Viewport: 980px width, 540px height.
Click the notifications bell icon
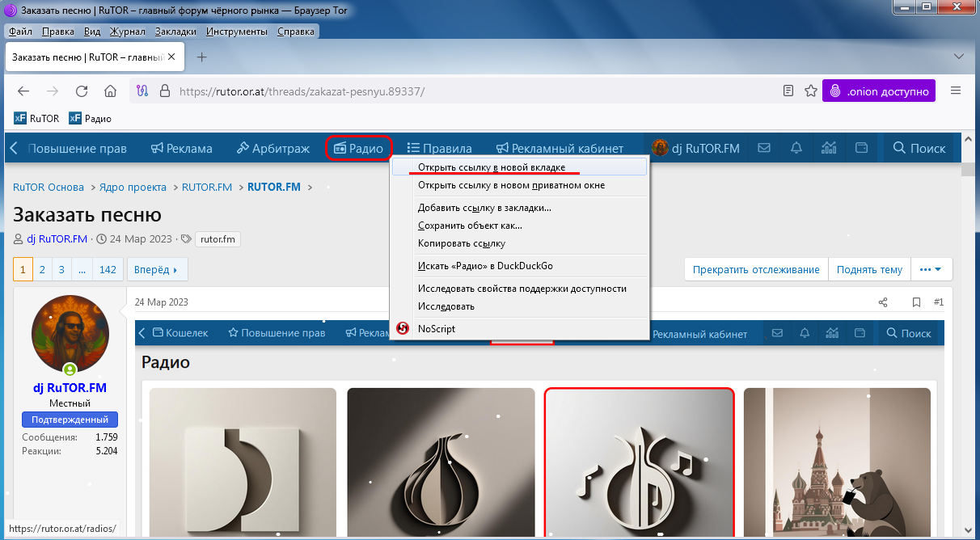pos(796,148)
